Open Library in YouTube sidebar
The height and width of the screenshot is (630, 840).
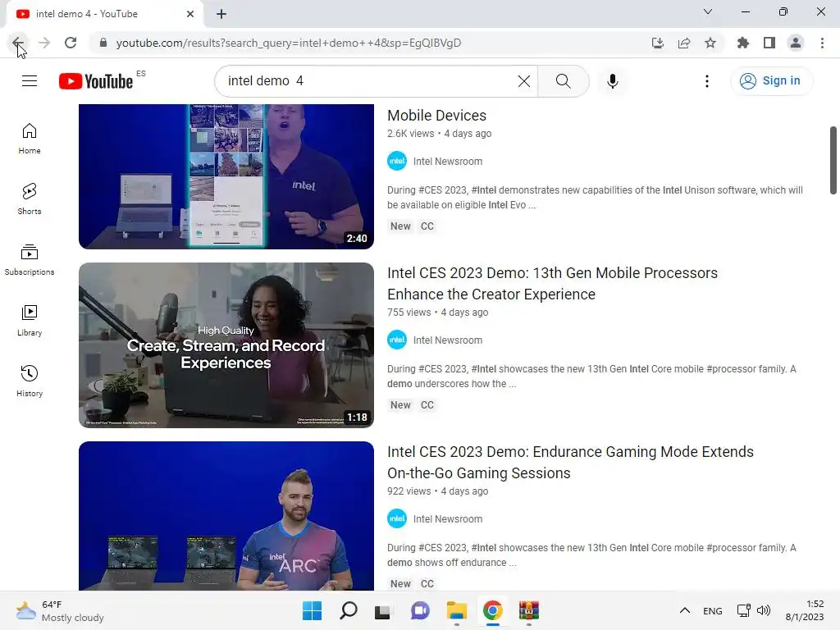click(x=30, y=321)
